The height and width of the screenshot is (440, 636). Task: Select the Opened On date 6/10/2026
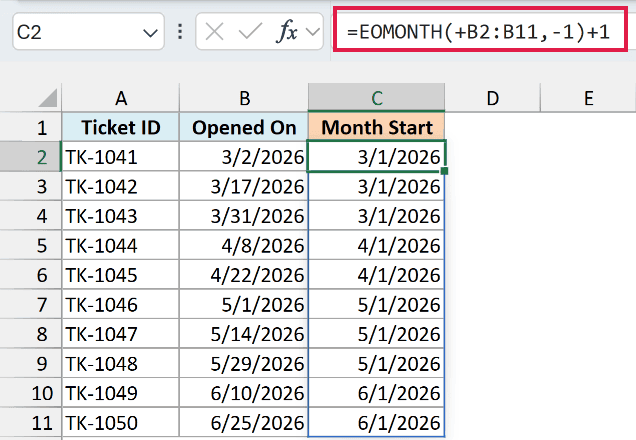244,393
